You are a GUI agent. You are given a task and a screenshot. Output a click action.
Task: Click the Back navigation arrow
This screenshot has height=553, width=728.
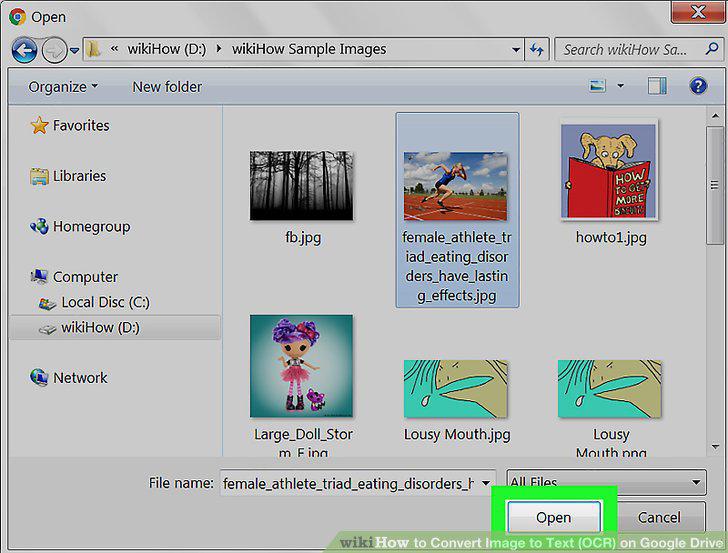coord(24,50)
